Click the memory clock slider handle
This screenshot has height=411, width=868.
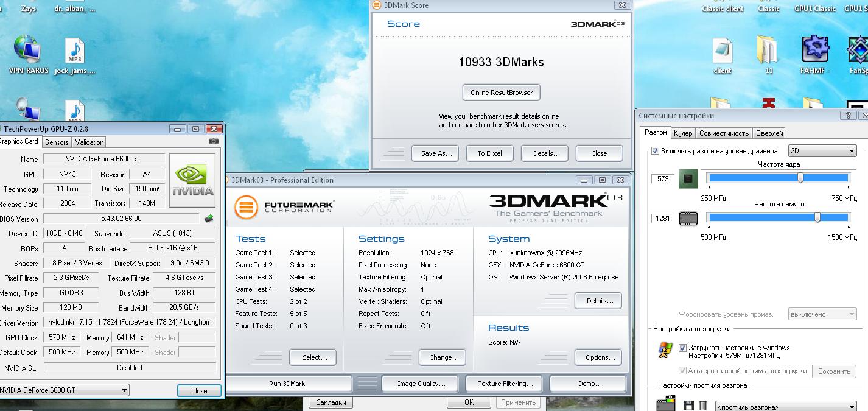point(817,217)
